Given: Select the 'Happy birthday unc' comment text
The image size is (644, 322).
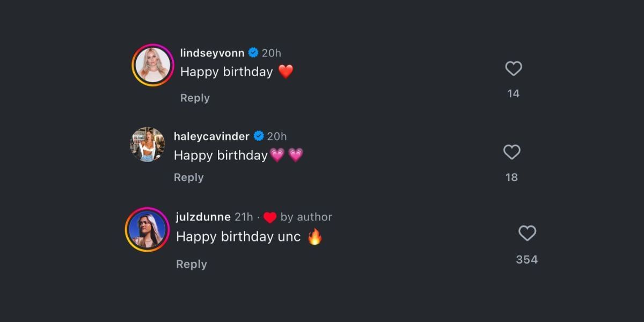Looking at the screenshot, I should pyautogui.click(x=238, y=237).
